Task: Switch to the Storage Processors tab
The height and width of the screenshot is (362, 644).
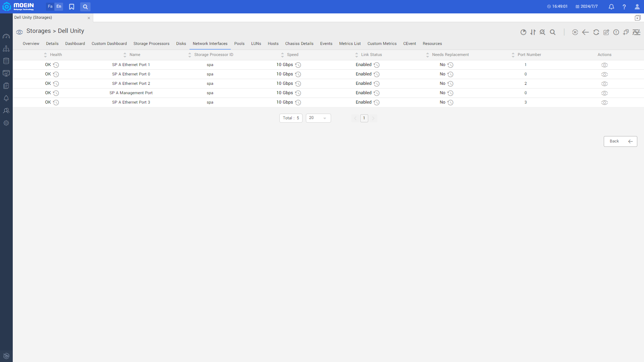Action: point(151,44)
